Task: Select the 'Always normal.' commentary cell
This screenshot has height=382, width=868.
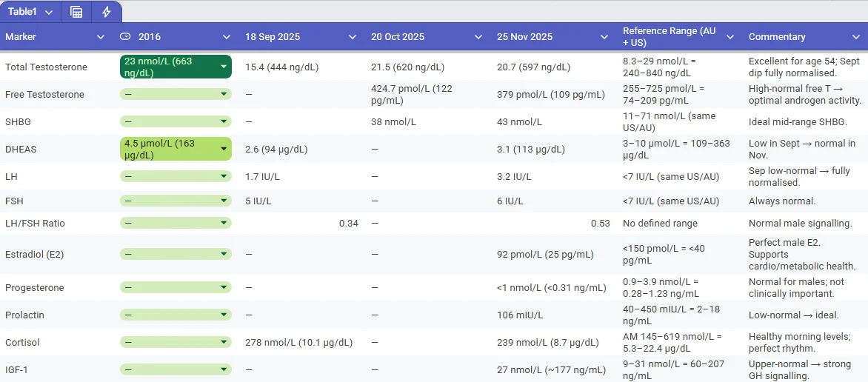Action: point(782,201)
